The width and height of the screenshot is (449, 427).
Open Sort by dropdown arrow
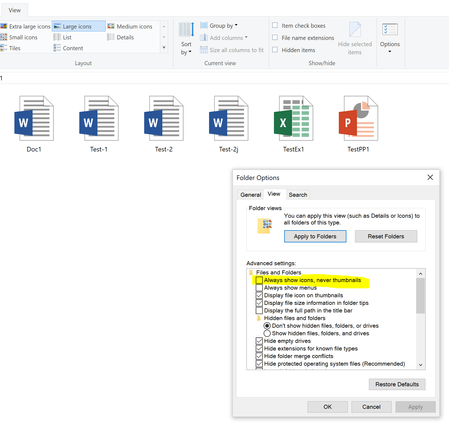pyautogui.click(x=190, y=52)
